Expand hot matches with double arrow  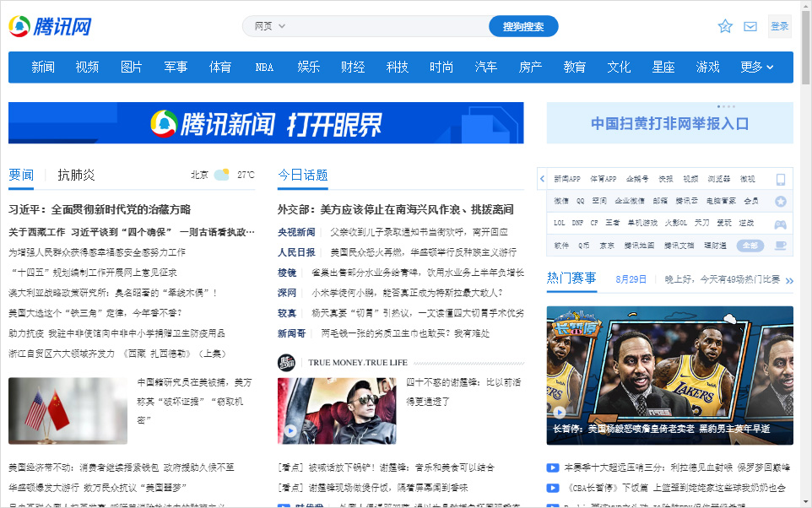789,280
